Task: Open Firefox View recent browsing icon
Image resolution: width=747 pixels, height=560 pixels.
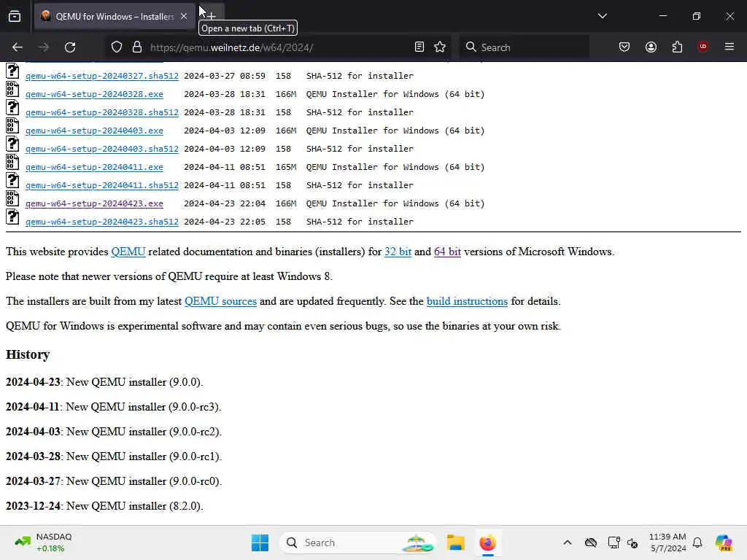Action: pos(15,17)
